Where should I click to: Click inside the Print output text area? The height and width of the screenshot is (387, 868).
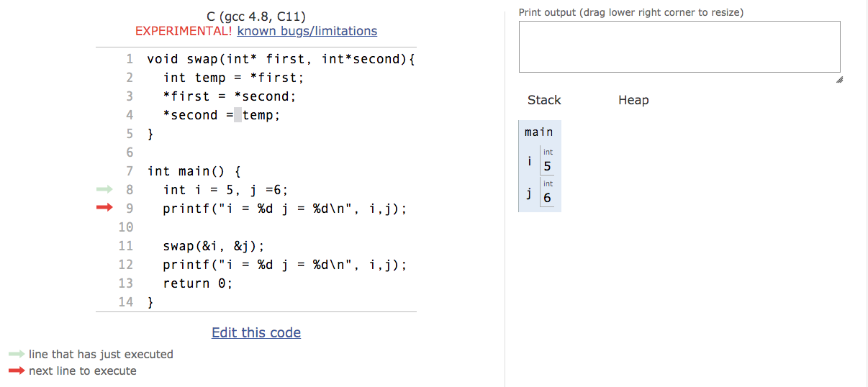pyautogui.click(x=679, y=47)
